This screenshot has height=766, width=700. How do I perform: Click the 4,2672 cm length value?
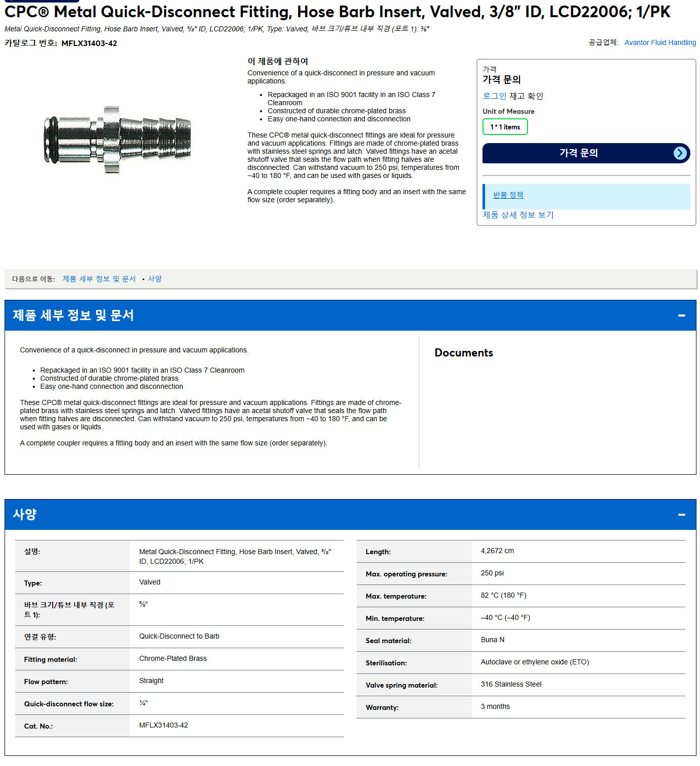tap(497, 551)
